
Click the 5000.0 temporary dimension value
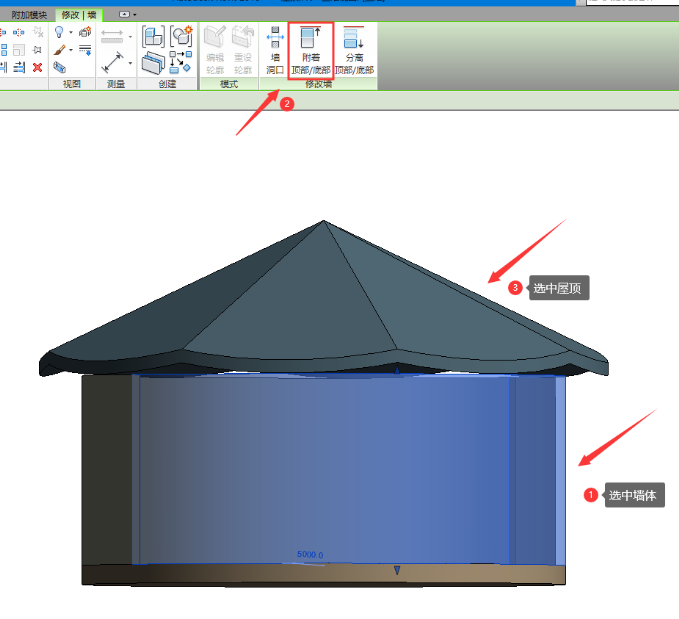(x=310, y=554)
